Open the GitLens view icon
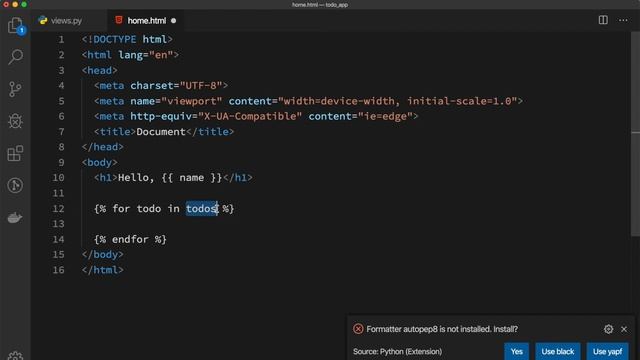 pos(15,185)
